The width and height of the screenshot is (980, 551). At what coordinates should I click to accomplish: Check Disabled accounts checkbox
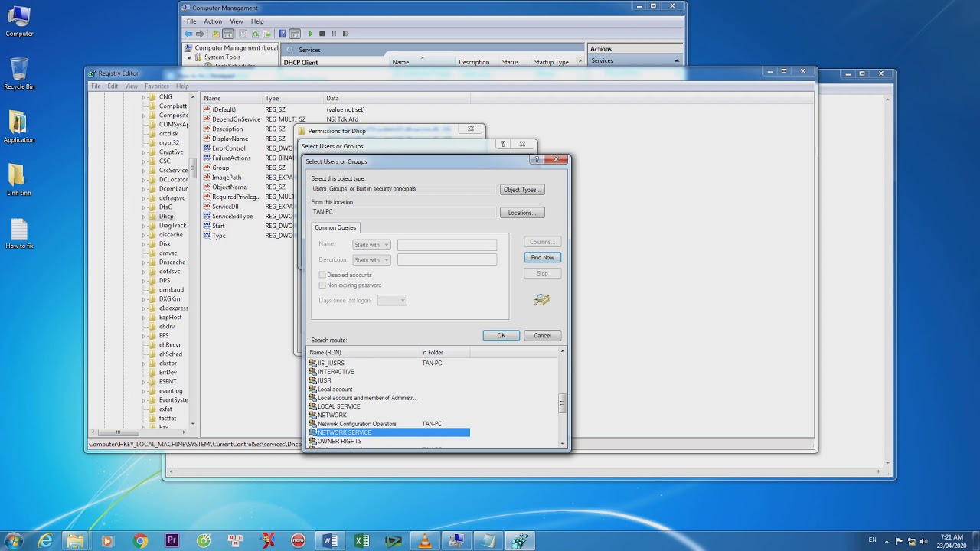(322, 275)
